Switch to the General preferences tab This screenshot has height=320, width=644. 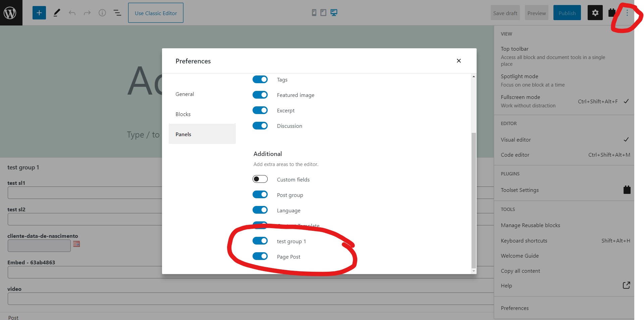pos(202,94)
